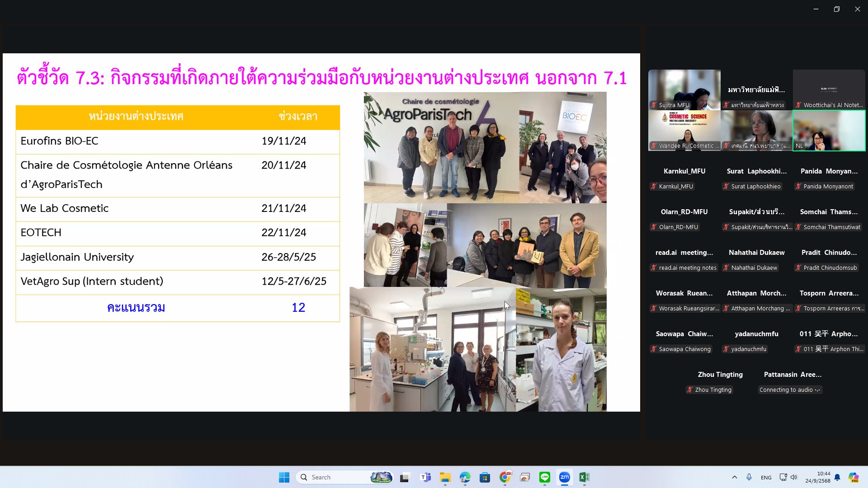Open Google Chrome taskbar icon
Image resolution: width=868 pixels, height=488 pixels.
(x=505, y=477)
